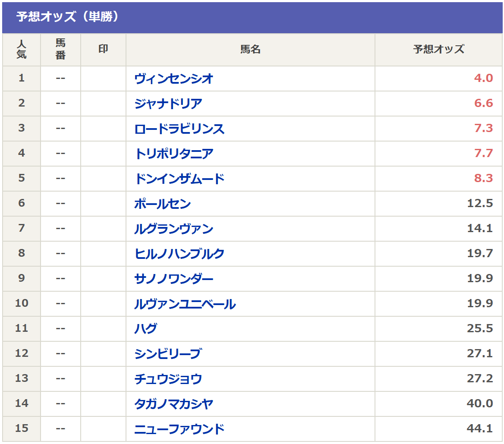Viewport: 504px width, 444px height.
Task: Click popularity rank 14 cell
Action: [x=22, y=403]
